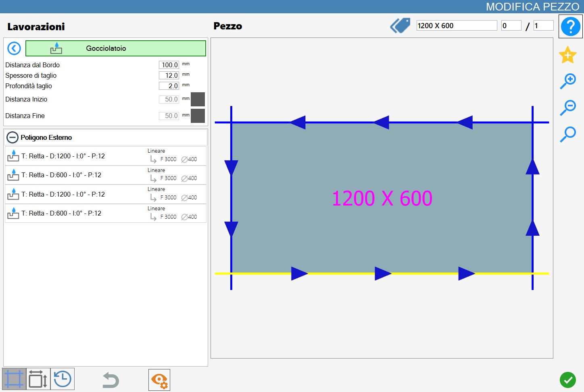Click the zoom-fit magnifier icon

[x=568, y=134]
